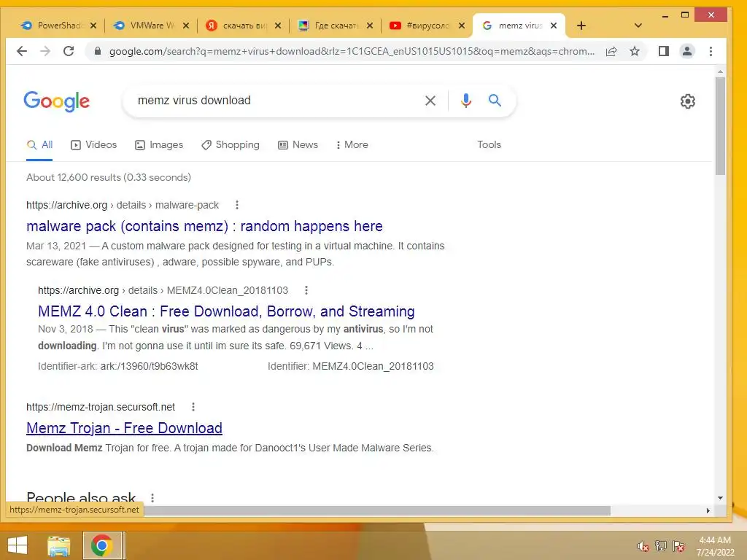Switch to Videos results
747x560 pixels.
coord(94,145)
